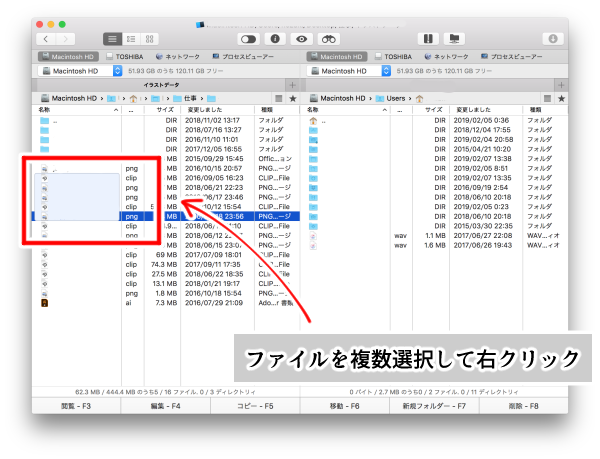Click the back/forward navigation arrows
The image size is (600, 459).
tap(57, 38)
